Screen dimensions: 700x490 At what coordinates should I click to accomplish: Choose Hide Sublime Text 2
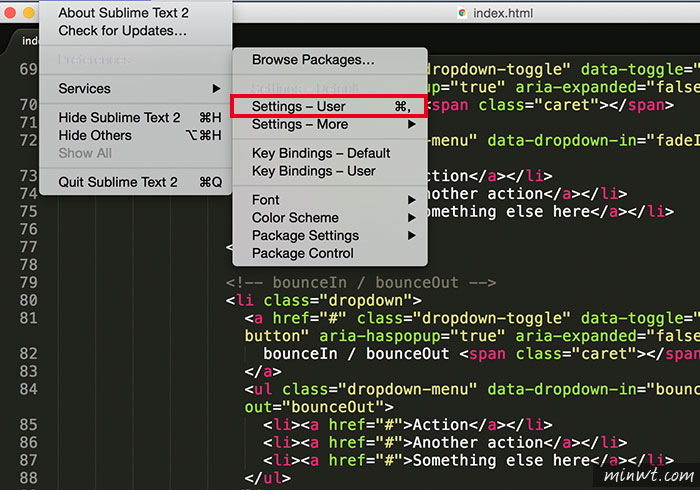click(136, 117)
